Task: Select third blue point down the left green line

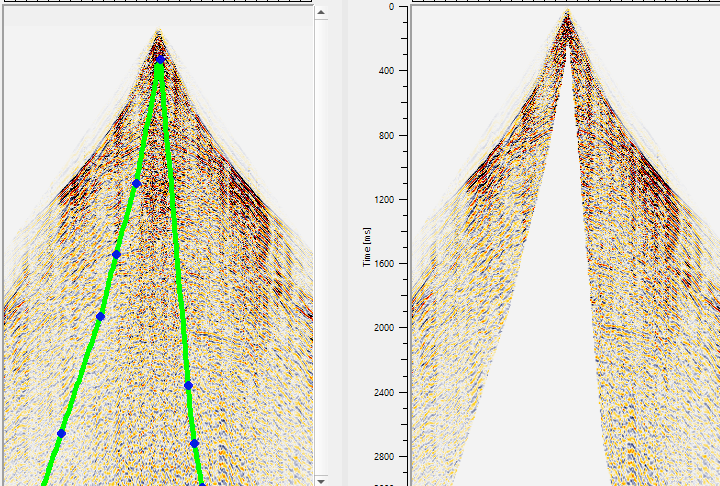Action: click(116, 254)
